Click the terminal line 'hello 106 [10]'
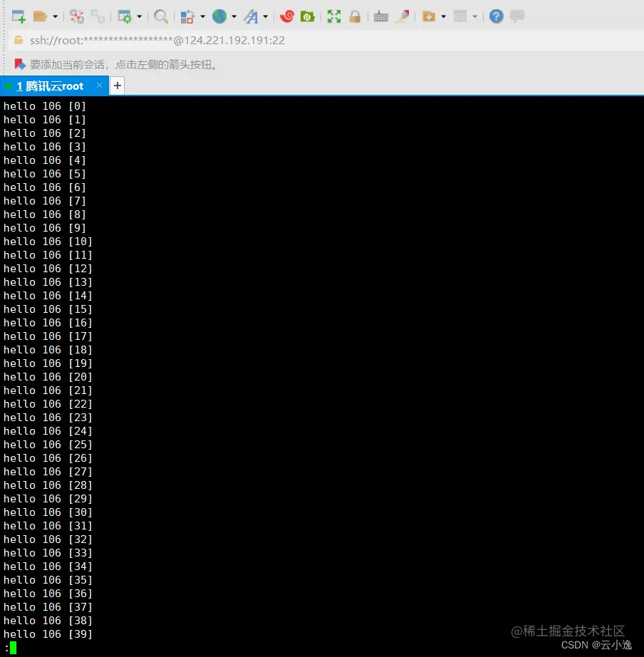The image size is (644, 657). pyautogui.click(x=48, y=242)
